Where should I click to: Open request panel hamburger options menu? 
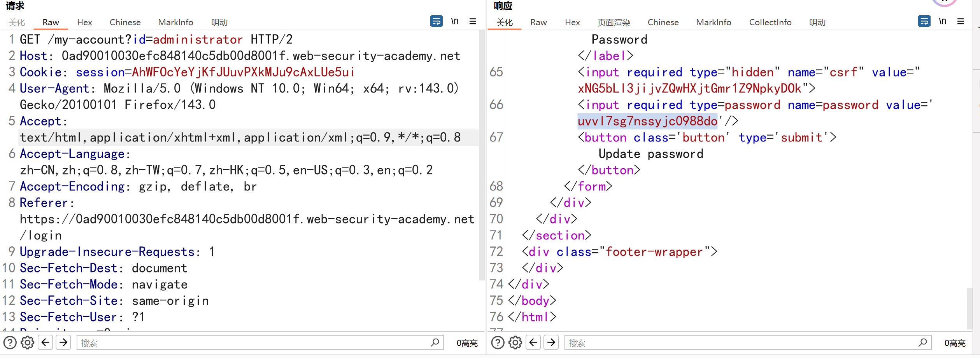[473, 21]
